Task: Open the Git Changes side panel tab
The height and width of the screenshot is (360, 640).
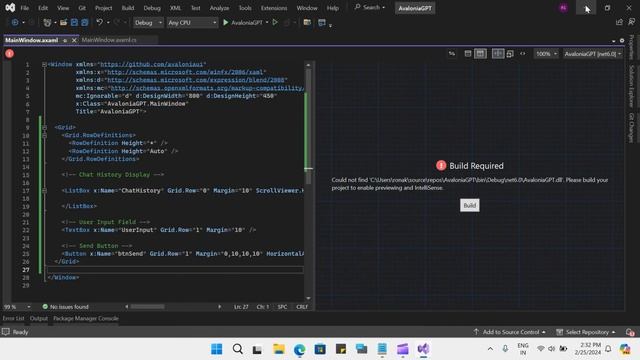Action: click(x=632, y=128)
